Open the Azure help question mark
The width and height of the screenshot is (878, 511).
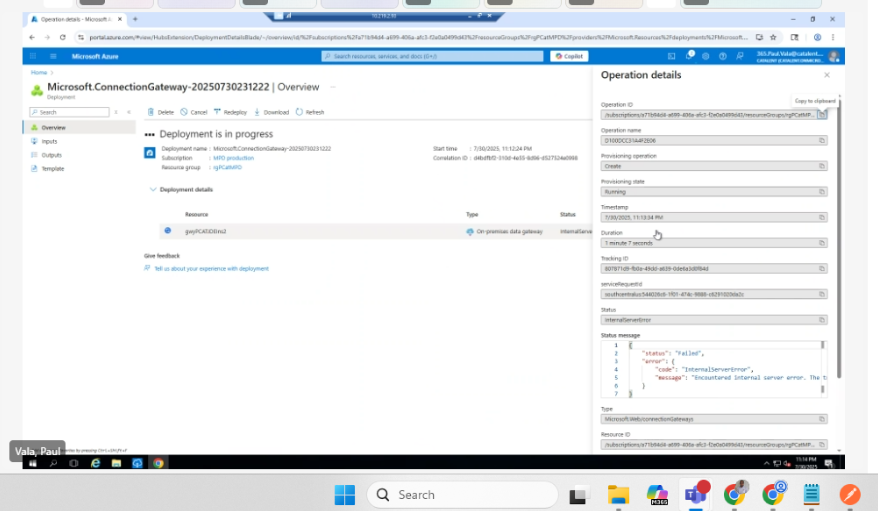click(722, 56)
